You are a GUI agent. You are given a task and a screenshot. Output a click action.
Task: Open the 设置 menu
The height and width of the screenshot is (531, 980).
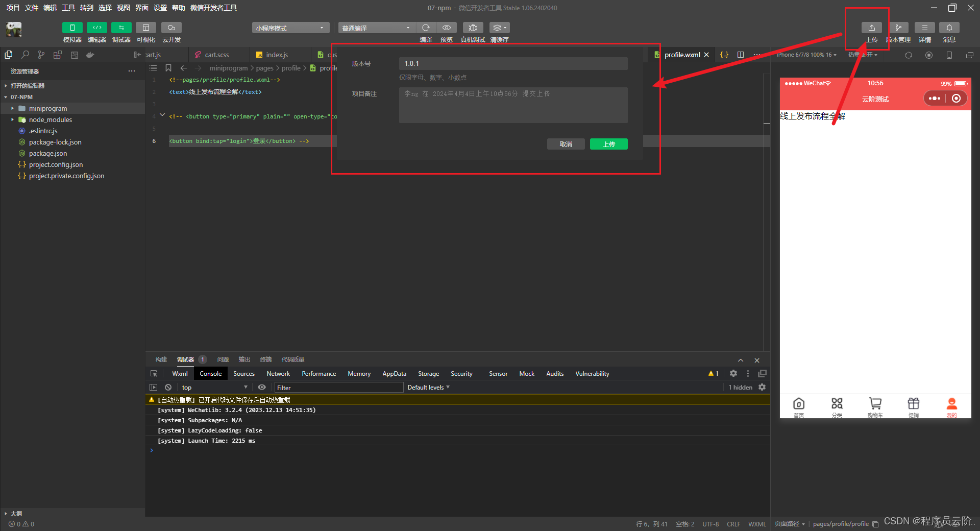coord(160,8)
